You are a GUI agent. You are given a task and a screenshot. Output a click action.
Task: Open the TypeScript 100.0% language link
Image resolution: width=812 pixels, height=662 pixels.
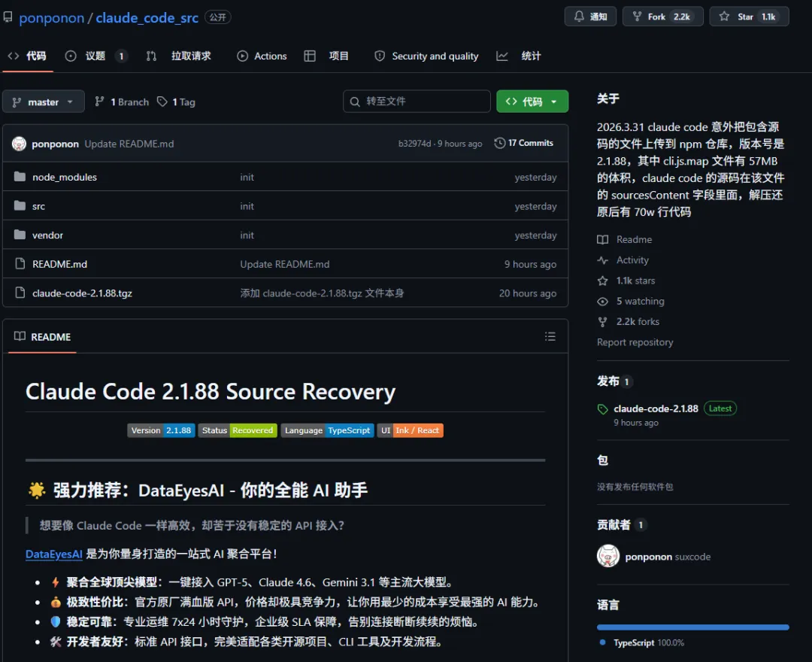coord(642,642)
